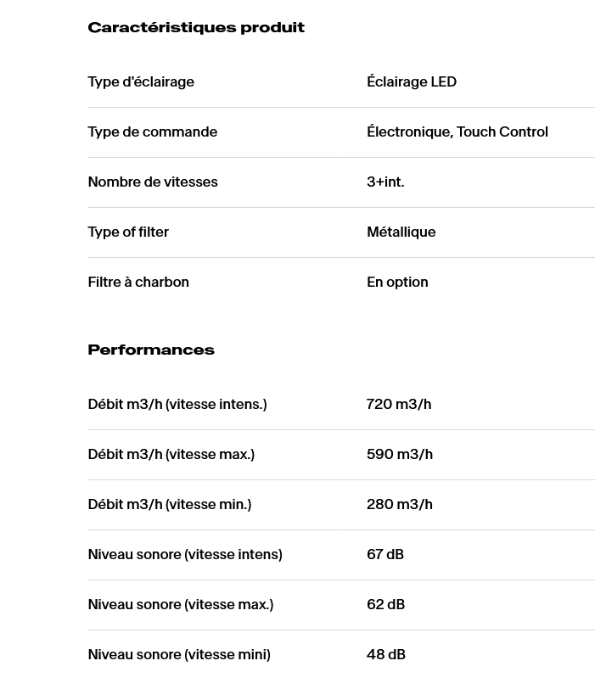
Task: Click the 48 dB value
Action: pos(386,654)
